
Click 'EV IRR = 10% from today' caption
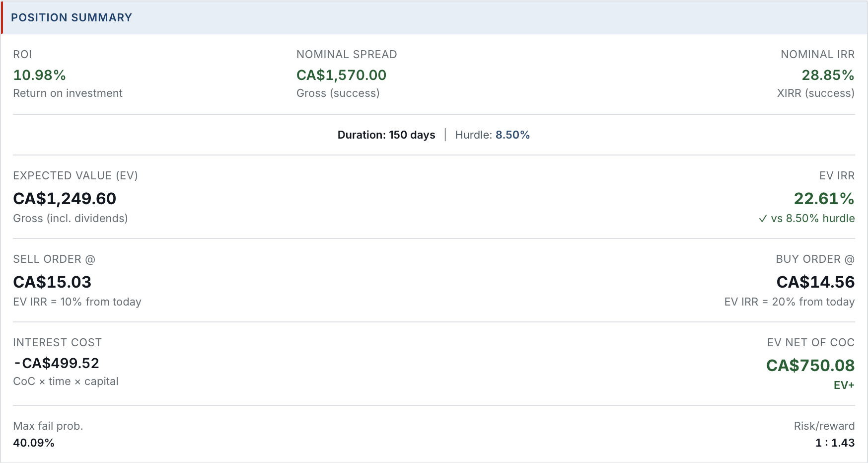pyautogui.click(x=77, y=302)
